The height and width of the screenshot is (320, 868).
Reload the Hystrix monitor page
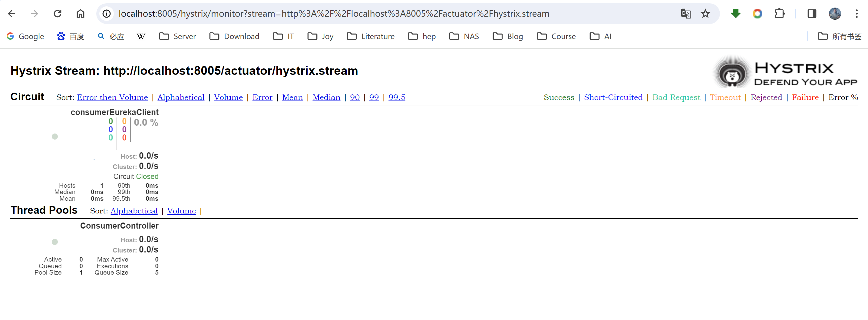pyautogui.click(x=58, y=14)
